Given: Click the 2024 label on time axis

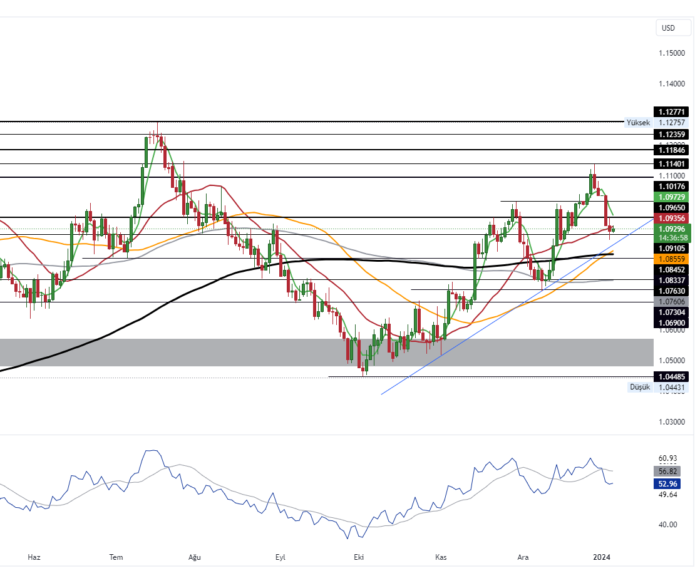Looking at the screenshot, I should pyautogui.click(x=602, y=557).
